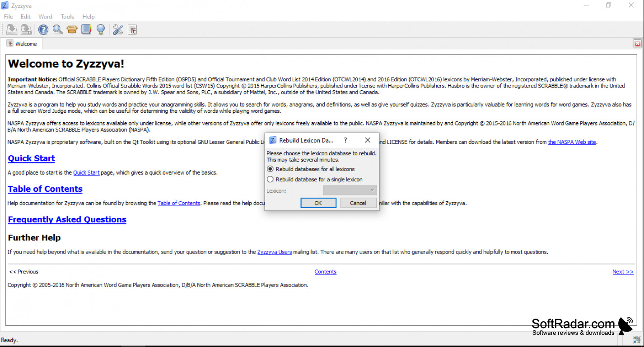Screen dimensions: 644x347
Task: Minimize the Zyzzyva window
Action: tap(586, 5)
